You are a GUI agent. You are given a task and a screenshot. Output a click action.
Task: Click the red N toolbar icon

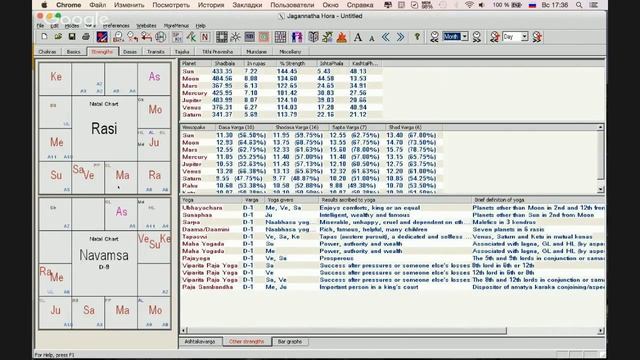205,37
